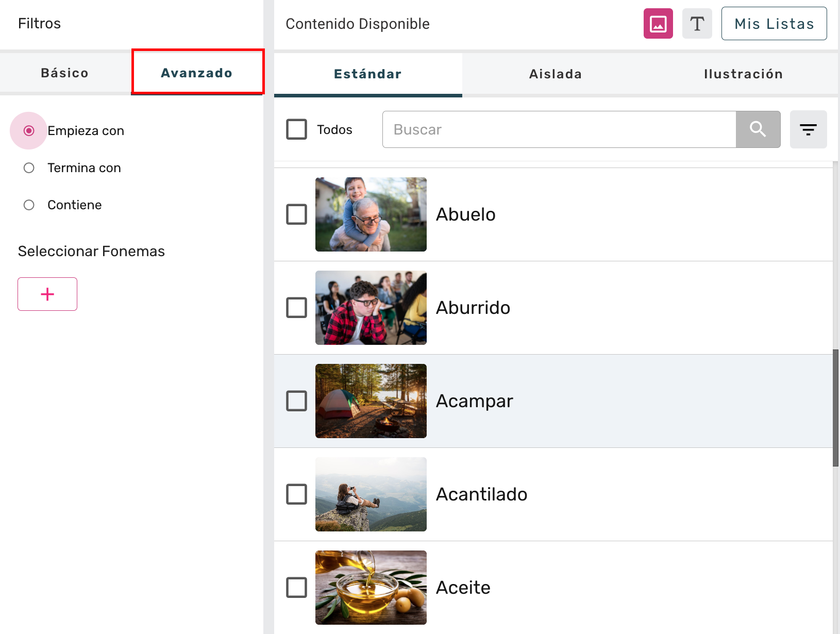Switch to the Aislada tab
The height and width of the screenshot is (634, 840).
[x=556, y=74]
